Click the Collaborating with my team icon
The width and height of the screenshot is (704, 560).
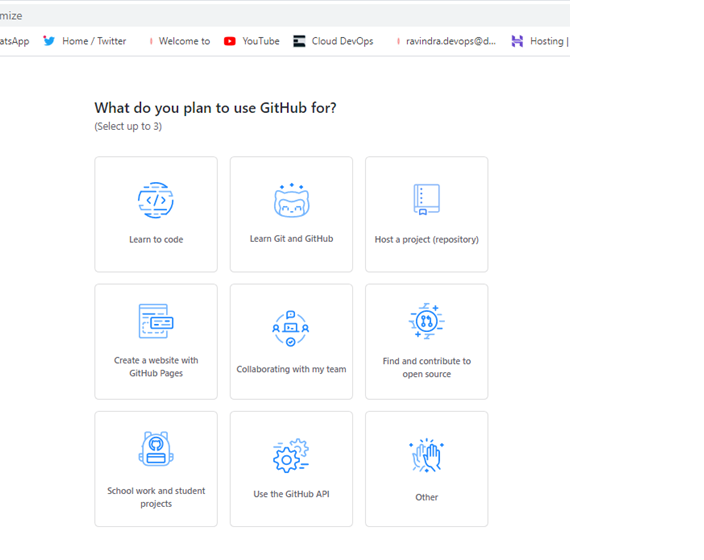click(291, 328)
